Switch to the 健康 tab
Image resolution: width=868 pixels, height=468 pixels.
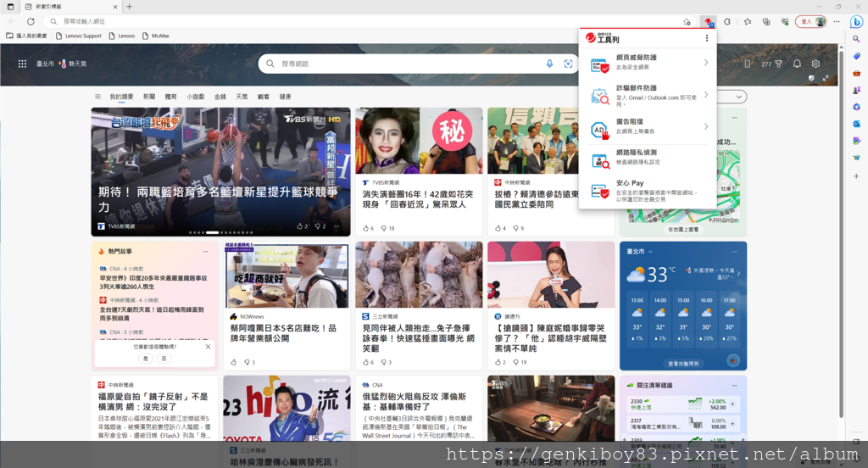(285, 97)
